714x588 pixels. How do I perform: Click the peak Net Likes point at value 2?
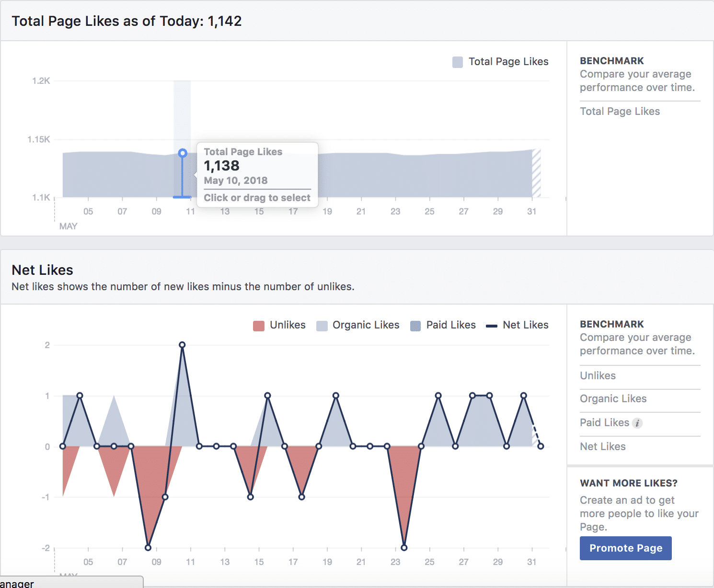click(x=183, y=344)
